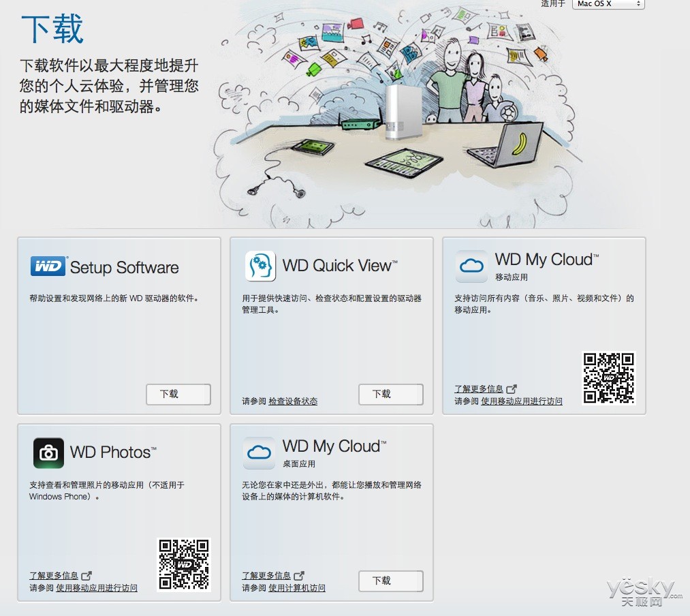Click external-link icon in WD My Cloud 桌面应用 card
690x616 pixels.
point(299,576)
